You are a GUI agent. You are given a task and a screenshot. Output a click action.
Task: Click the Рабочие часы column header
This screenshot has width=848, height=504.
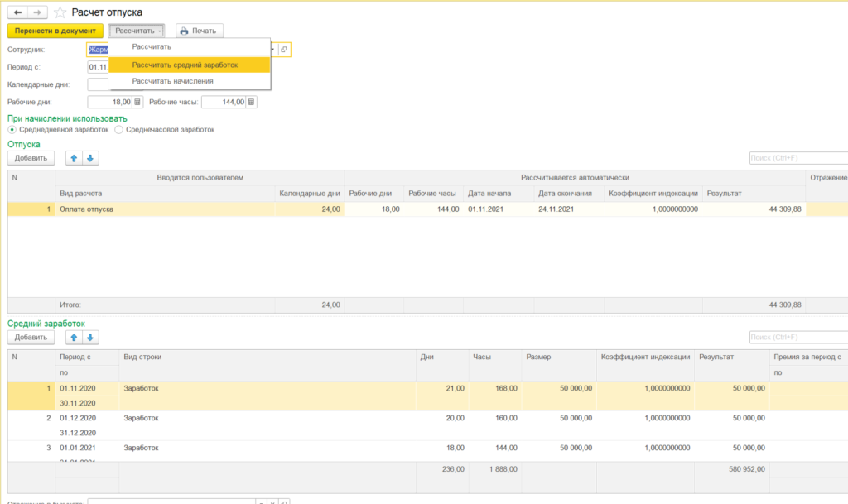[433, 194]
